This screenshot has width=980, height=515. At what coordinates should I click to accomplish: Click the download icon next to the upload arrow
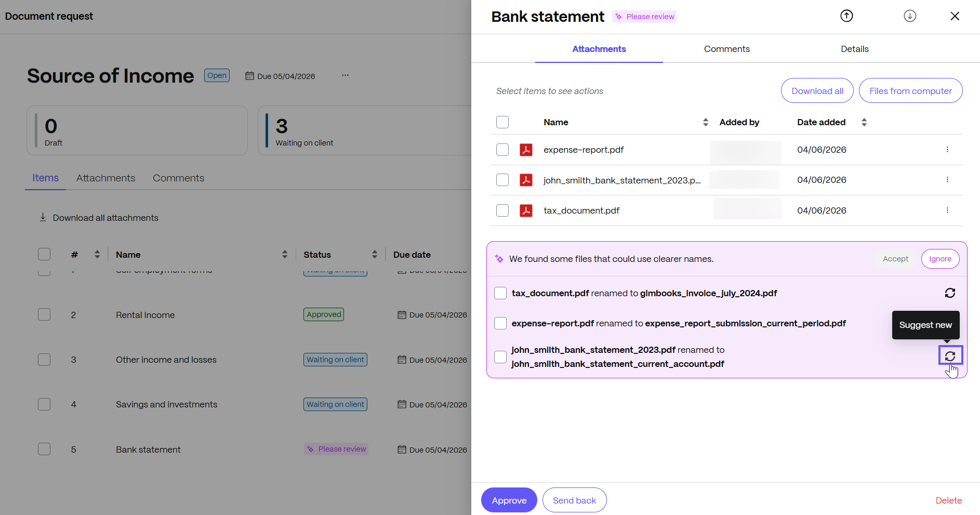909,16
